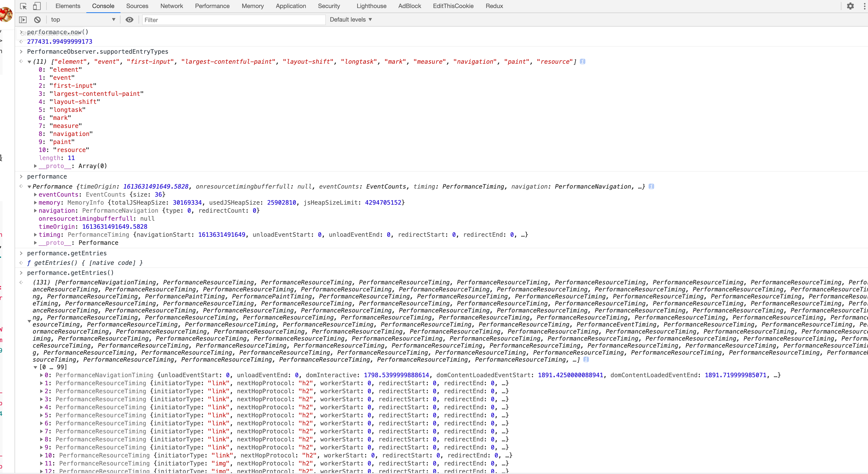Open the Elements tab
This screenshot has width=868, height=474.
coord(68,6)
